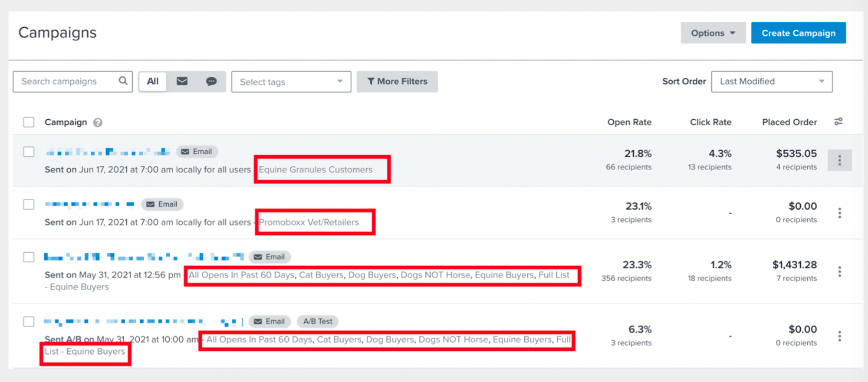Tick the Promoboxx Vet/Retailers campaign checkbox

[x=29, y=204]
